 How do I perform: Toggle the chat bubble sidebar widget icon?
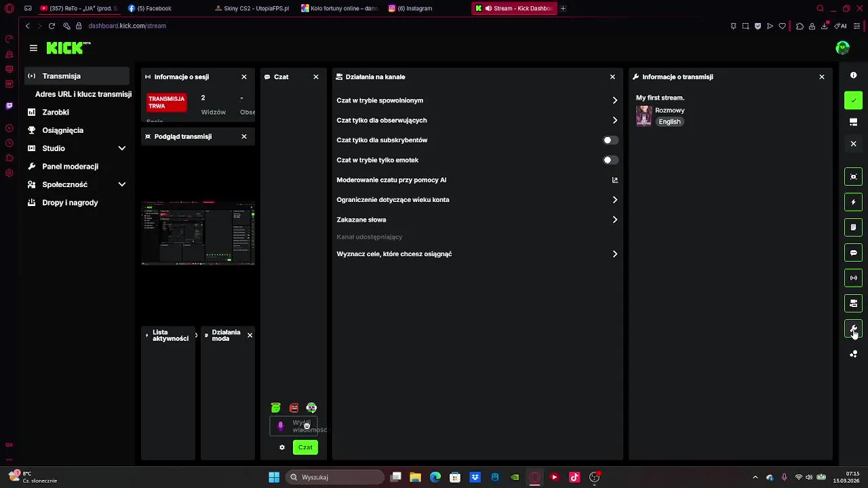point(853,253)
